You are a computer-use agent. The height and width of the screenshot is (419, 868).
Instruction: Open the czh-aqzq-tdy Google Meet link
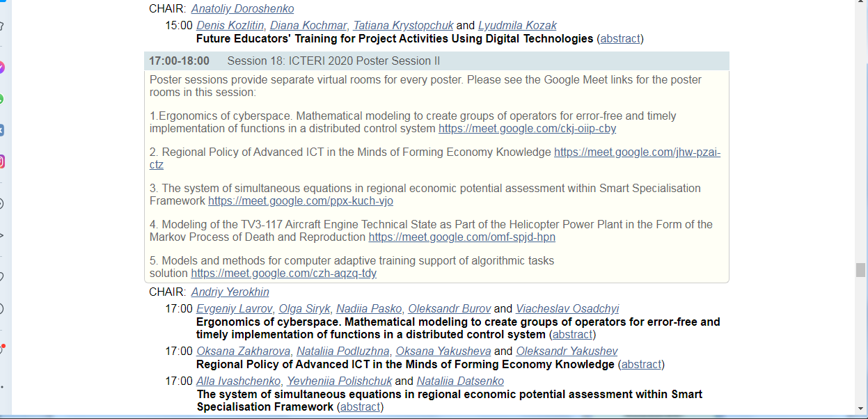click(x=283, y=274)
